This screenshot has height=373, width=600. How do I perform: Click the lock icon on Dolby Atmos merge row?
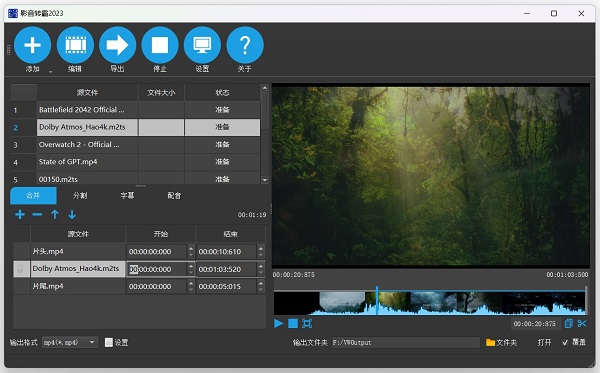pyautogui.click(x=21, y=269)
